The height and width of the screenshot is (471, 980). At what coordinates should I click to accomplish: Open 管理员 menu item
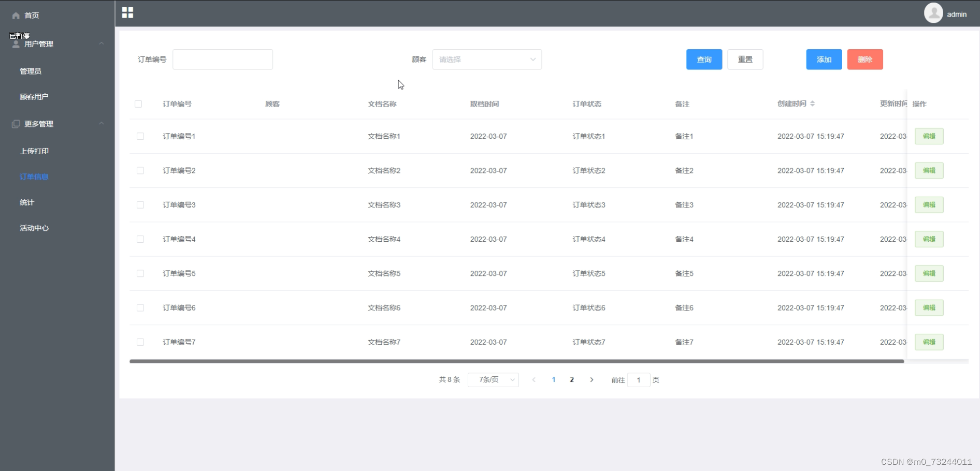click(31, 71)
